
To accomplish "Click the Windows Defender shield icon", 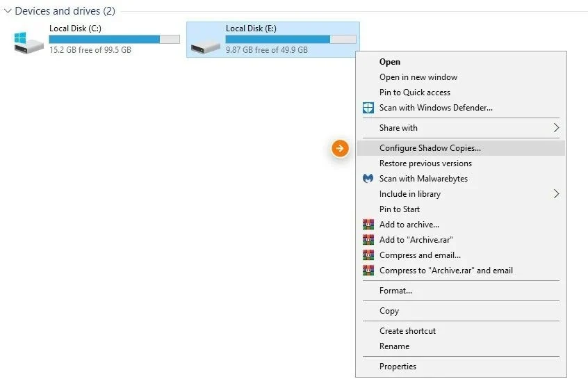I will pyautogui.click(x=368, y=108).
